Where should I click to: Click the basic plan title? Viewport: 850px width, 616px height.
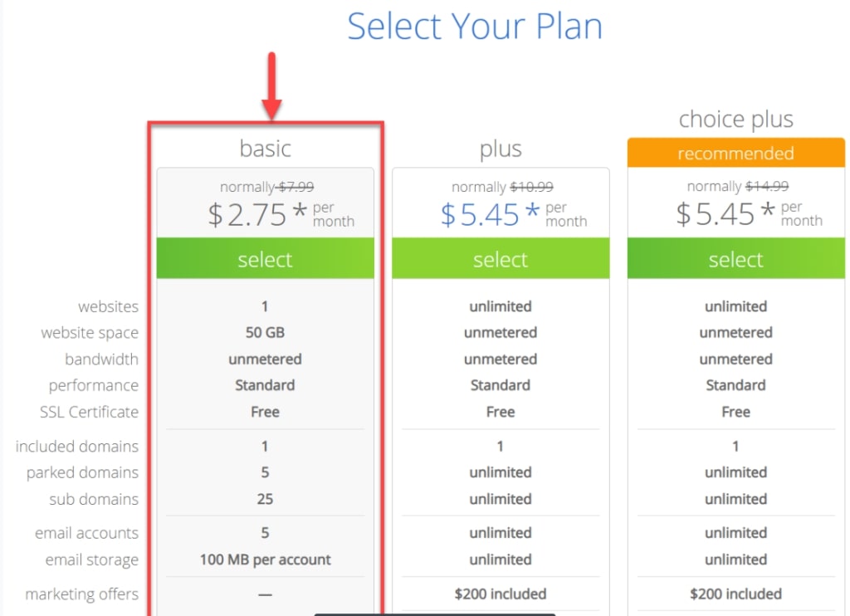265,148
